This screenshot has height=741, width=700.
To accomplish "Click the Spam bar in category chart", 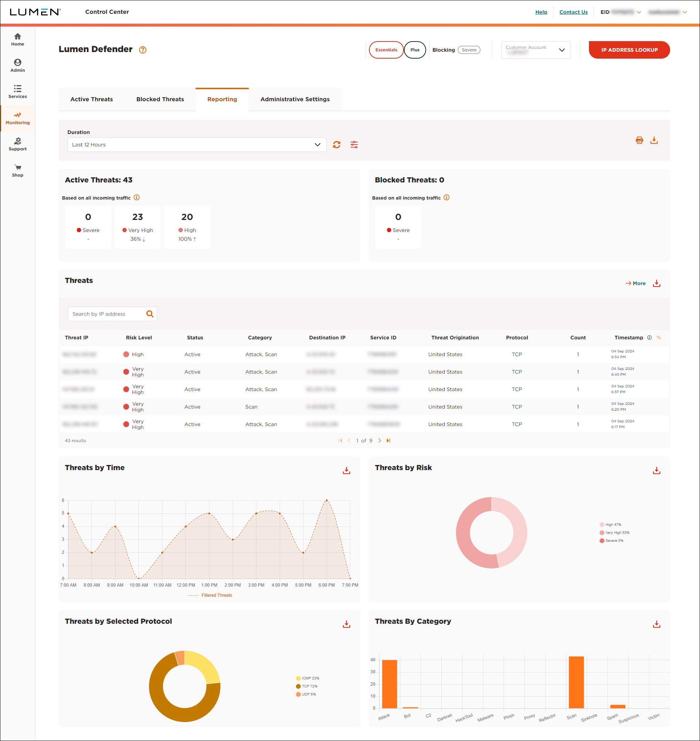I will coord(618,706).
